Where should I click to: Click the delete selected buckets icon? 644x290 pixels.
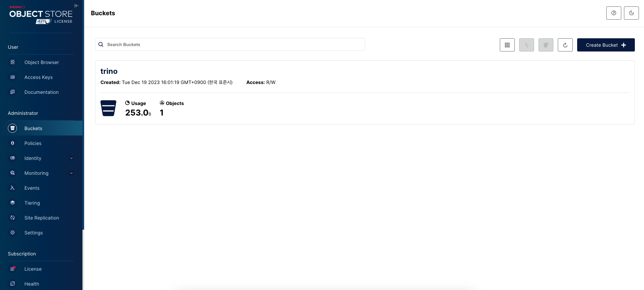pos(546,45)
